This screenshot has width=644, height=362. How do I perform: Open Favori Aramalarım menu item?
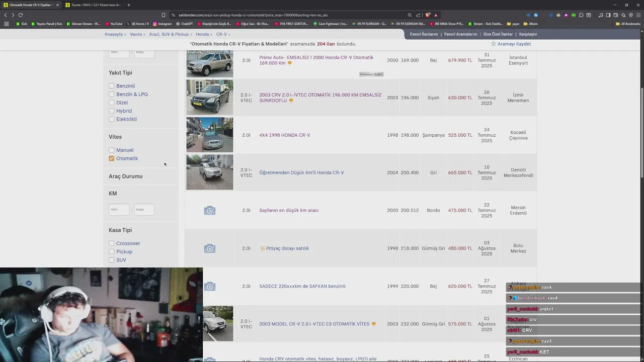pyautogui.click(x=460, y=34)
